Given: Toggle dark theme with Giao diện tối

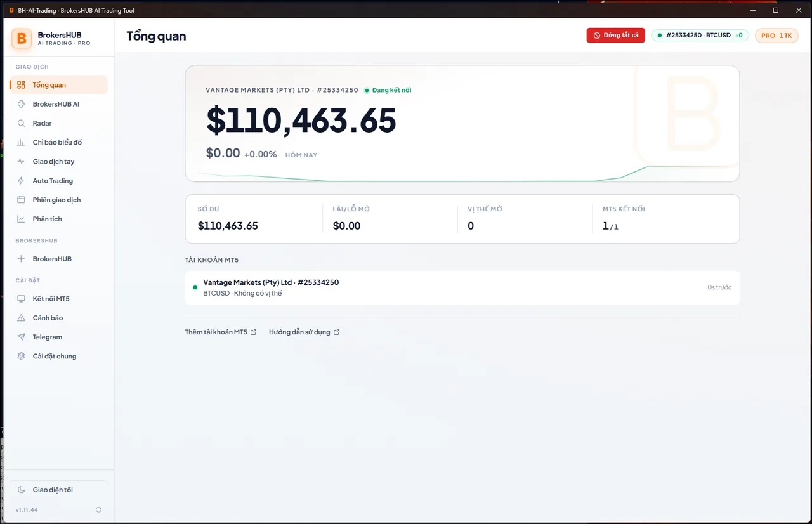Looking at the screenshot, I should pos(58,490).
